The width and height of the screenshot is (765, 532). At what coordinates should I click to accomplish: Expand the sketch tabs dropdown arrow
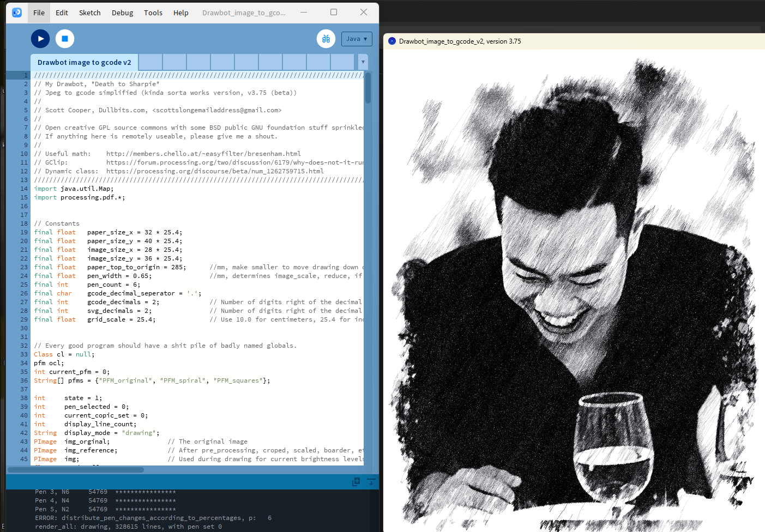point(363,62)
